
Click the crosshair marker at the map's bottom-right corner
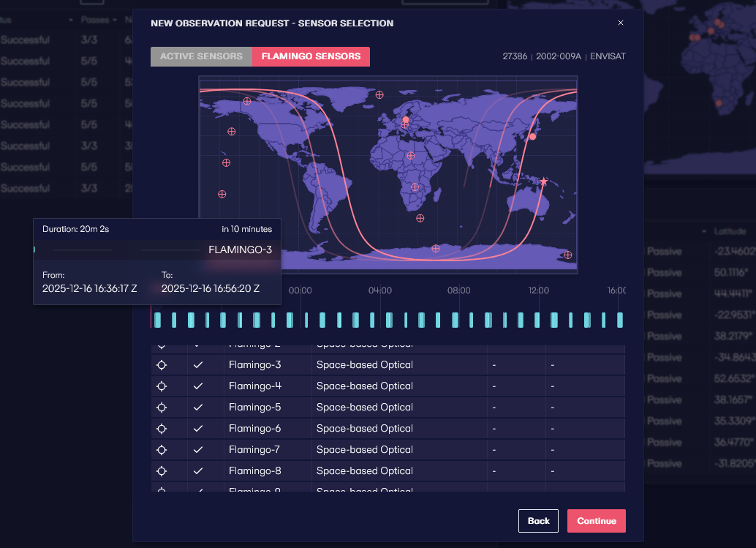(567, 255)
